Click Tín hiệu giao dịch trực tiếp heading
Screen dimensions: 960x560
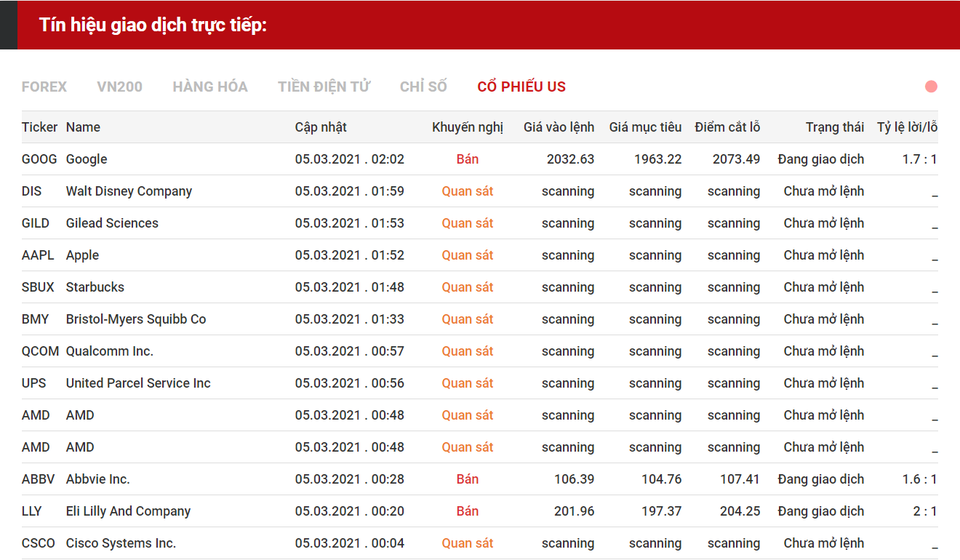click(x=153, y=25)
